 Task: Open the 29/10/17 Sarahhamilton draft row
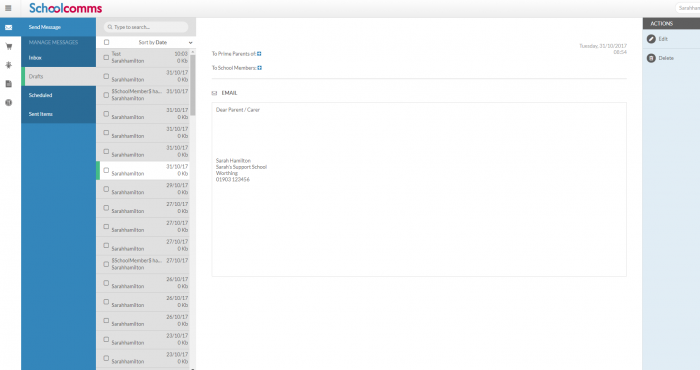pyautogui.click(x=143, y=189)
